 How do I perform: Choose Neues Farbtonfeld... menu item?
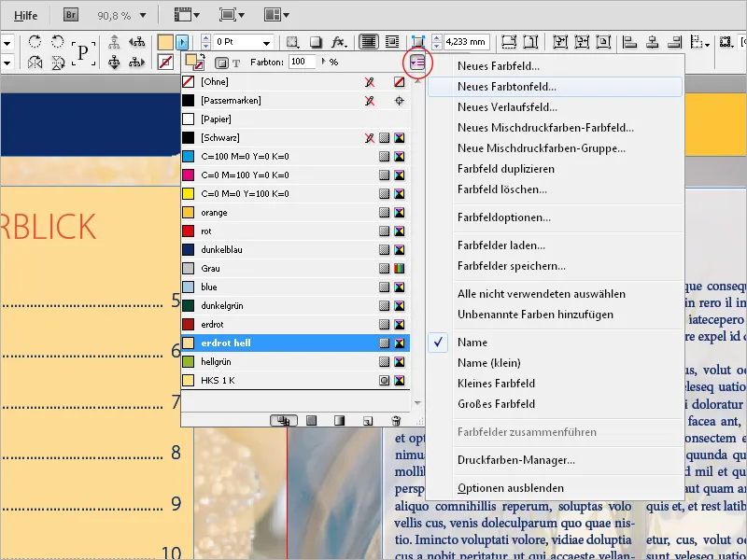(x=555, y=87)
